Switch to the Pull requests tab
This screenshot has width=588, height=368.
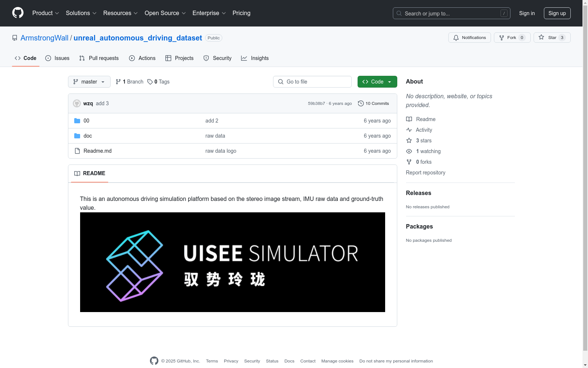click(x=99, y=58)
